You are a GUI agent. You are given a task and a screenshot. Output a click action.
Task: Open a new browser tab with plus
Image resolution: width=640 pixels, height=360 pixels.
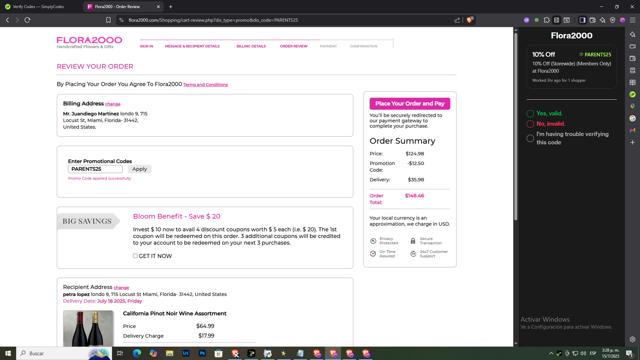(x=171, y=7)
